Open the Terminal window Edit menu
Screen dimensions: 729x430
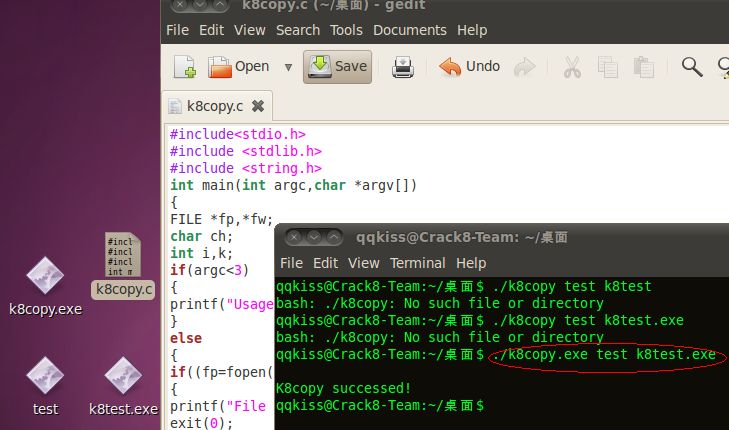click(325, 263)
